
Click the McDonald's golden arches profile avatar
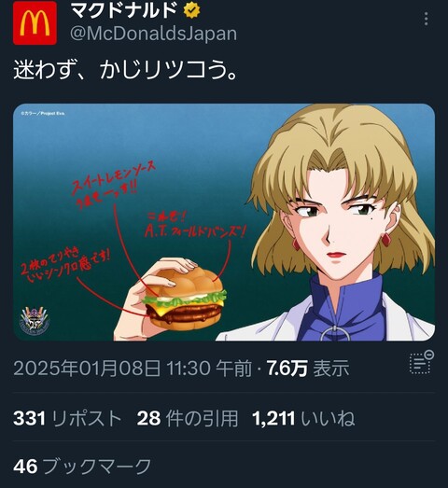click(35, 22)
